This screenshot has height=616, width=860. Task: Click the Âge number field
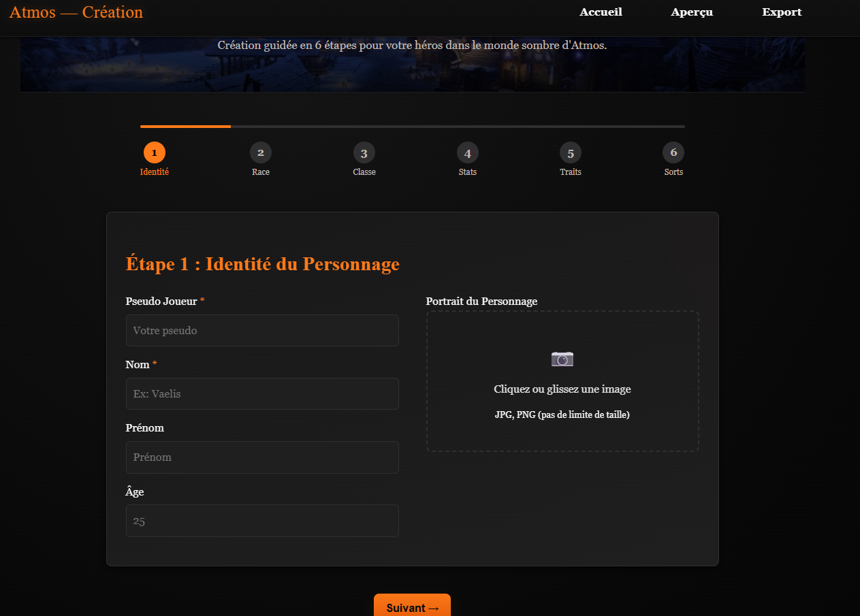pyautogui.click(x=262, y=521)
